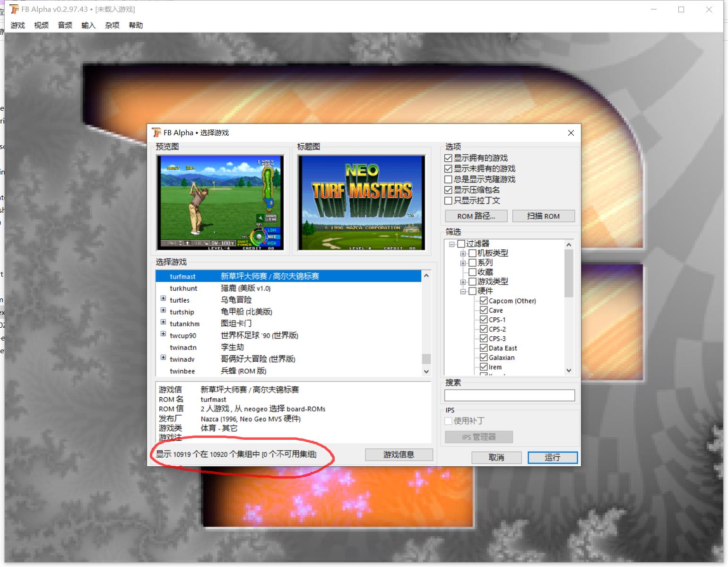Click the ROM 路径... button
Image resolution: width=728 pixels, height=567 pixels.
click(x=476, y=216)
